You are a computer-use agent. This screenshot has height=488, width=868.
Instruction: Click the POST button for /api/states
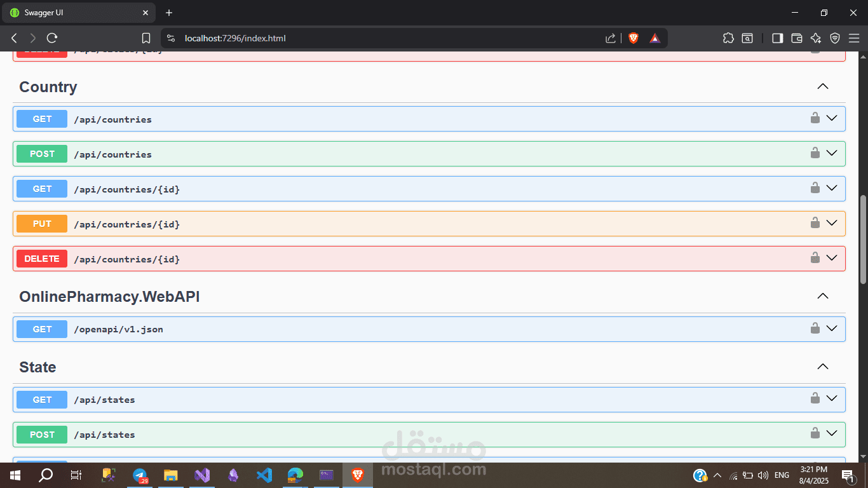(42, 435)
